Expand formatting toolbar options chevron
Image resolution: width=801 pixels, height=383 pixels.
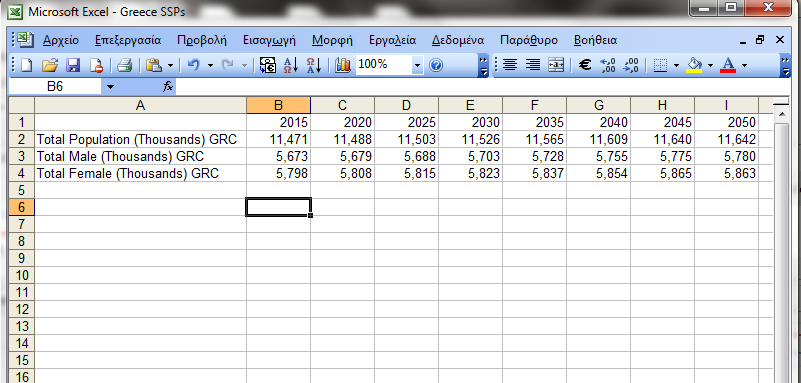pos(786,66)
